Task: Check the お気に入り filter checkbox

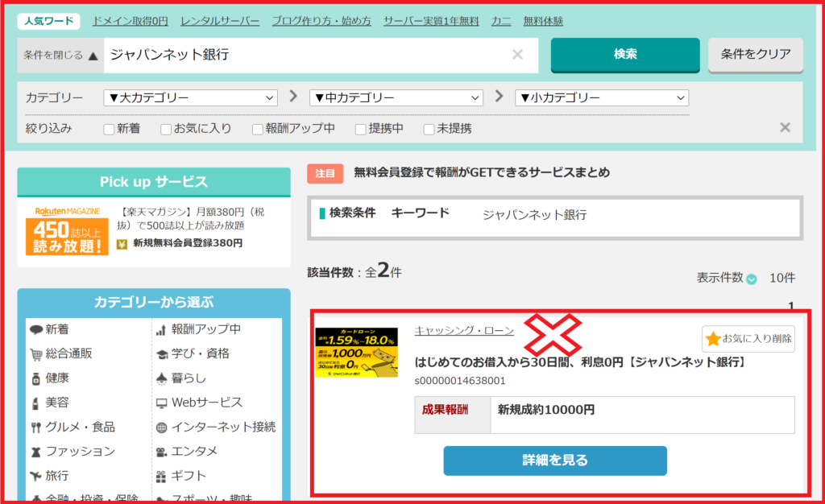Action: coord(166,130)
